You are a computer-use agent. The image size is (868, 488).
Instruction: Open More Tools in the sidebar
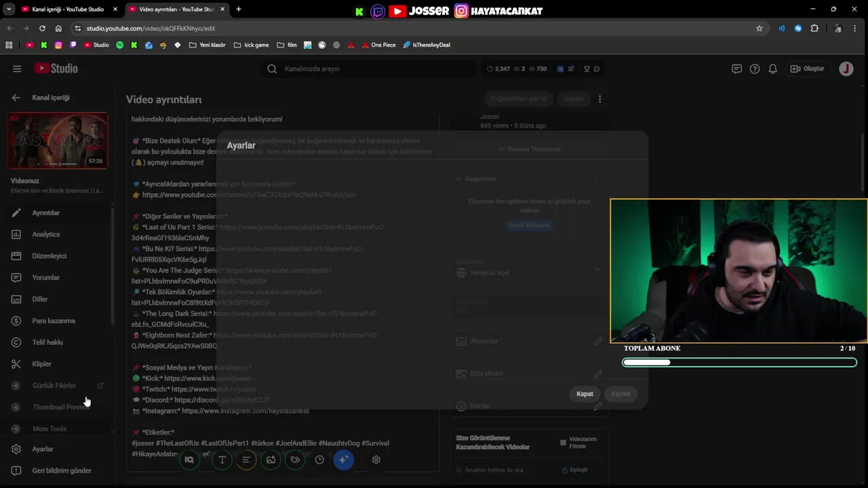click(x=56, y=429)
